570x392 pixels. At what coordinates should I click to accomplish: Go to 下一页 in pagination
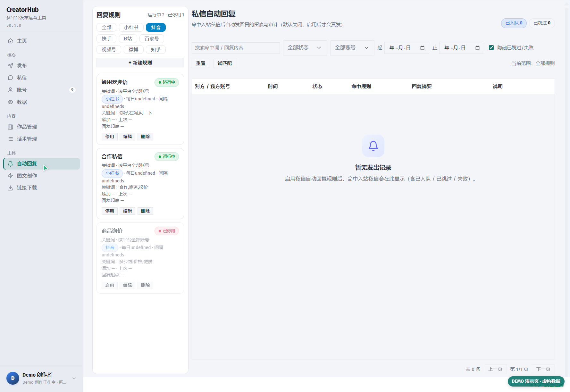point(543,369)
